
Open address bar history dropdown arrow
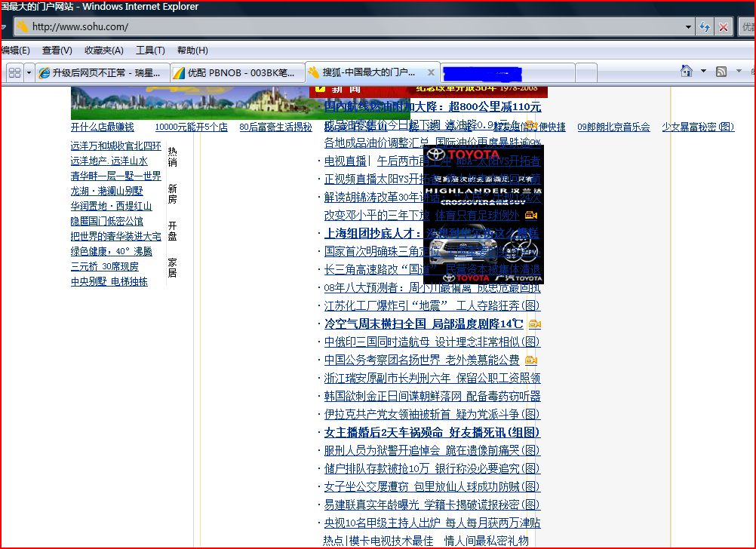coord(689,27)
